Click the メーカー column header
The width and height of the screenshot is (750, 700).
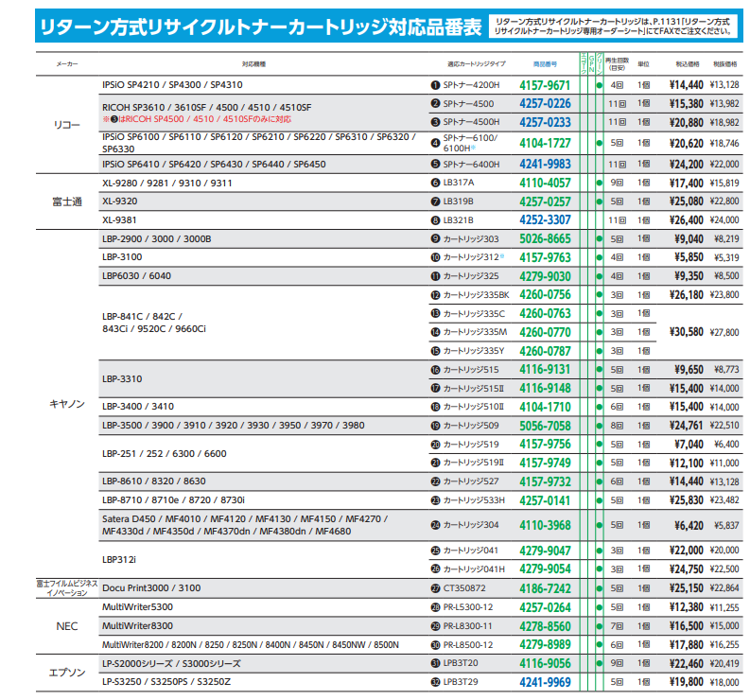coord(67,64)
